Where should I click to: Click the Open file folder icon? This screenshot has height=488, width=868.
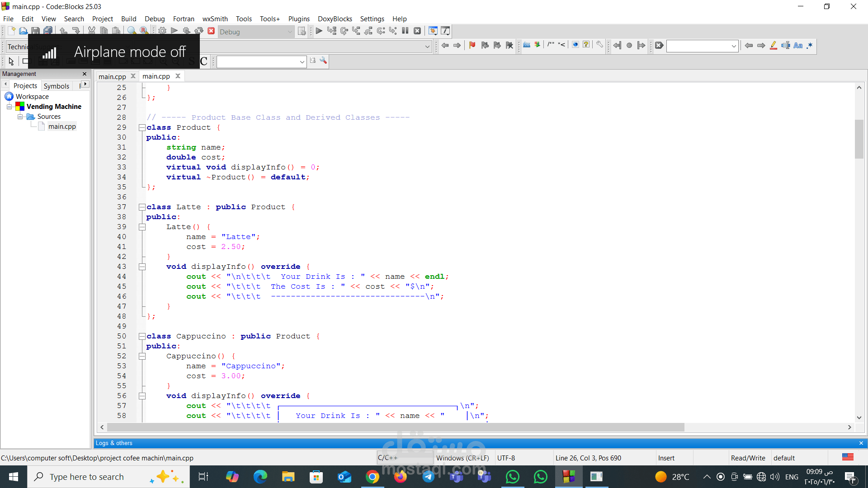point(23,31)
